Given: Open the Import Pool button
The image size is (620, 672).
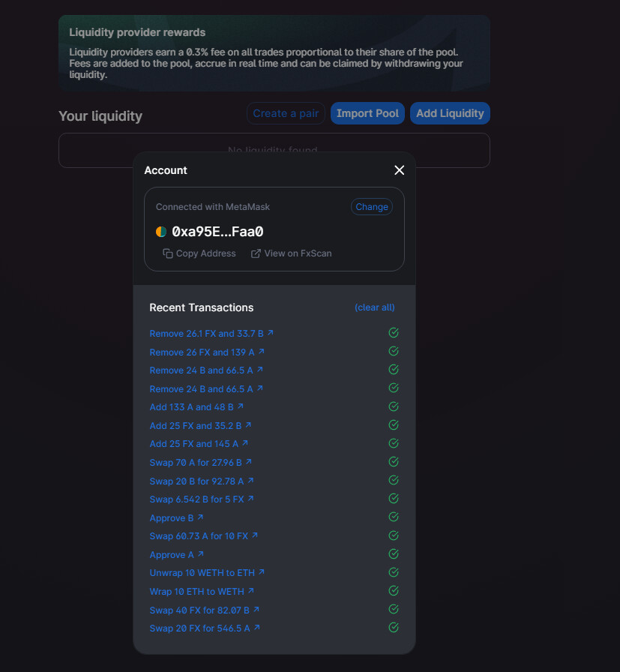Looking at the screenshot, I should 367,113.
